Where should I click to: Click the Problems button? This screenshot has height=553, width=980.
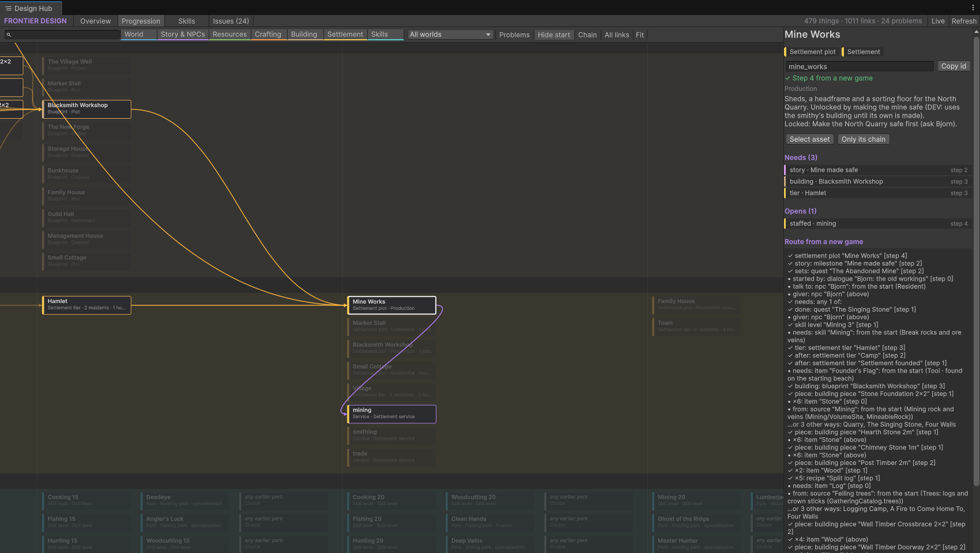coord(514,35)
